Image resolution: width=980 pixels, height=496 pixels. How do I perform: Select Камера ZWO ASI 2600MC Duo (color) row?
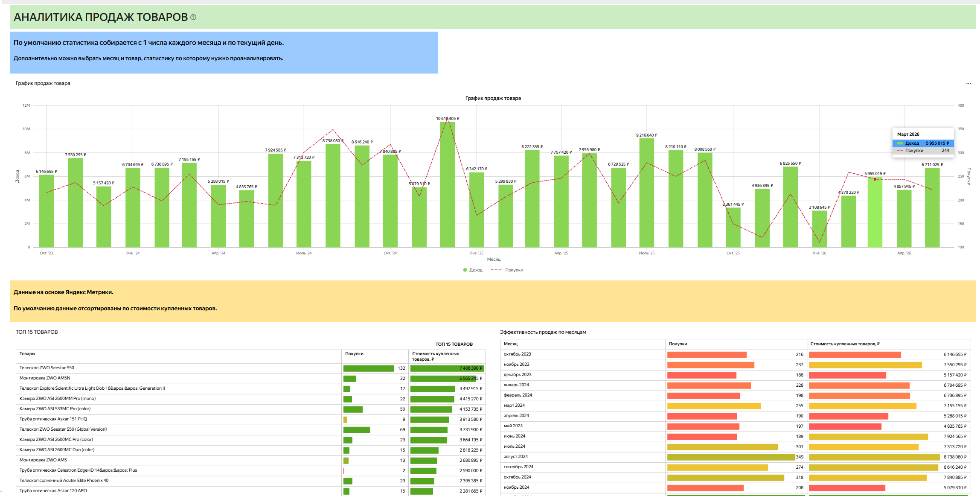[x=250, y=450]
